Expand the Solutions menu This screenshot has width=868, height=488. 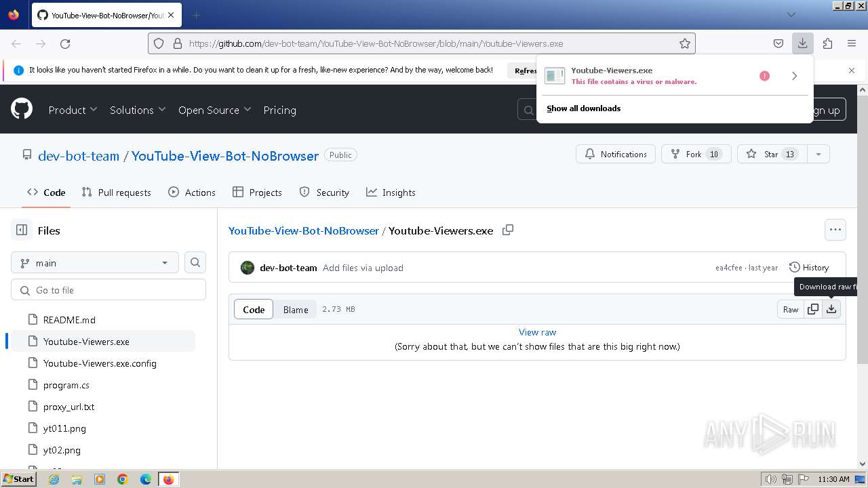click(x=138, y=110)
